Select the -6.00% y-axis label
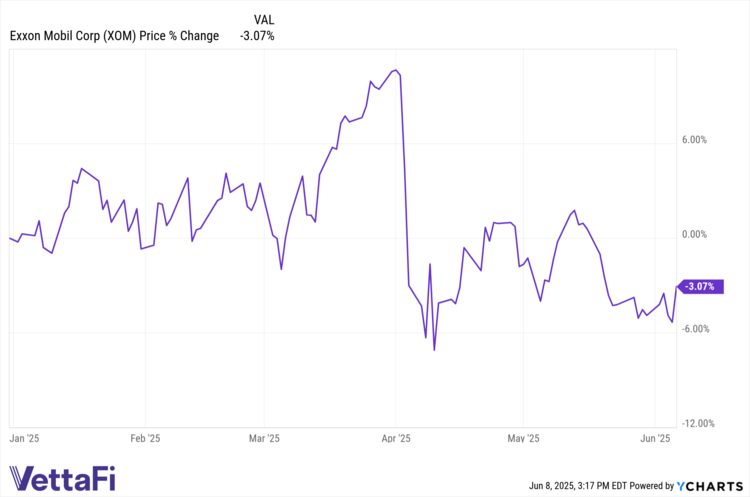750x497 pixels. click(x=695, y=329)
